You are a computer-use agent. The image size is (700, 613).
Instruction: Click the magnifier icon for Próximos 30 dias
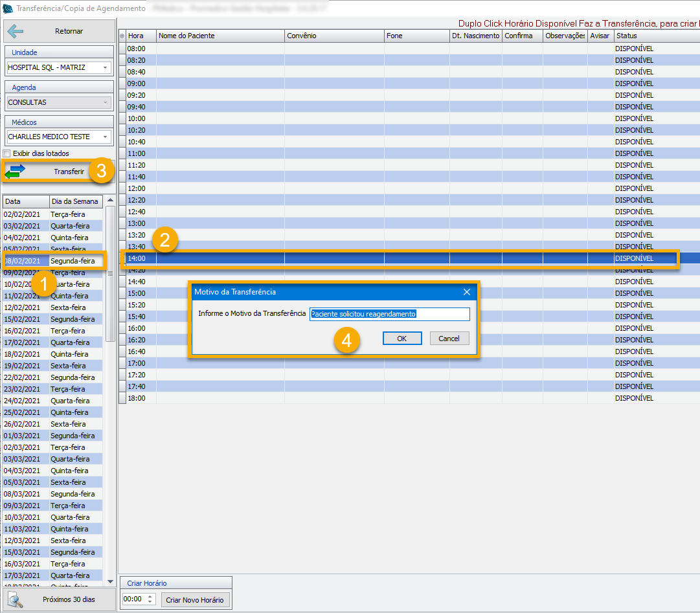click(x=16, y=599)
